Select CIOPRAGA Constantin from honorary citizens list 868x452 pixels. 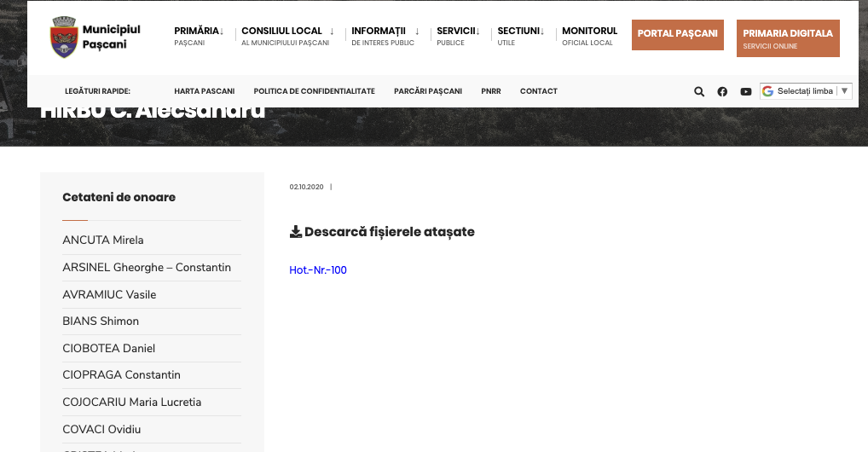(121, 375)
